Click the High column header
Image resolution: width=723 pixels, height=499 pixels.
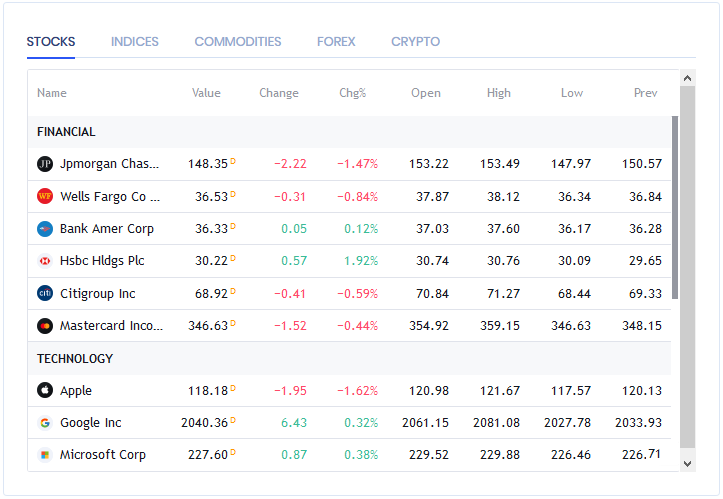click(499, 93)
